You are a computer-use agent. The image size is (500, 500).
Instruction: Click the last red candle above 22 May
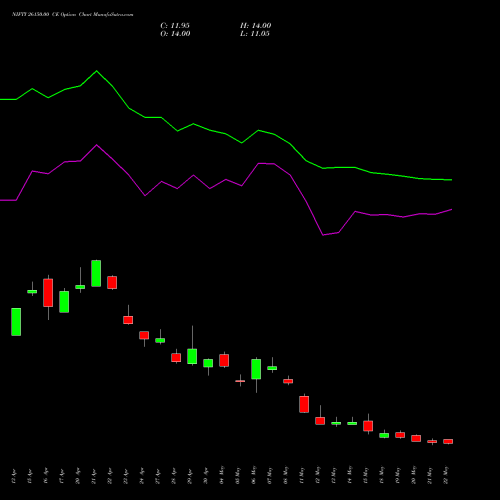click(448, 441)
